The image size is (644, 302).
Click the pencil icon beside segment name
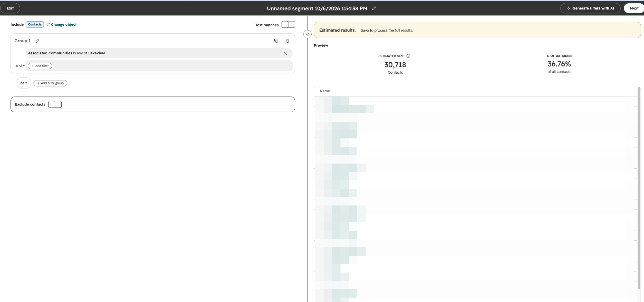[x=374, y=8]
